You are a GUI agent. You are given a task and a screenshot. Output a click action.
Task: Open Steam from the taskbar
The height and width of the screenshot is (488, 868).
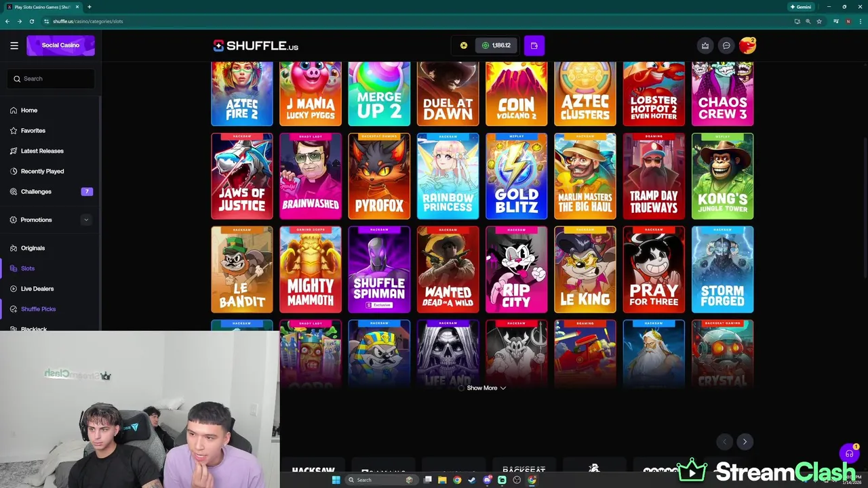472,480
